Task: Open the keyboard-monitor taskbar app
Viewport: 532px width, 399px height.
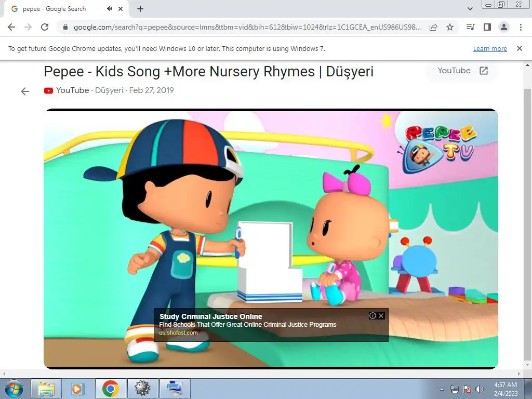Action: (175, 389)
